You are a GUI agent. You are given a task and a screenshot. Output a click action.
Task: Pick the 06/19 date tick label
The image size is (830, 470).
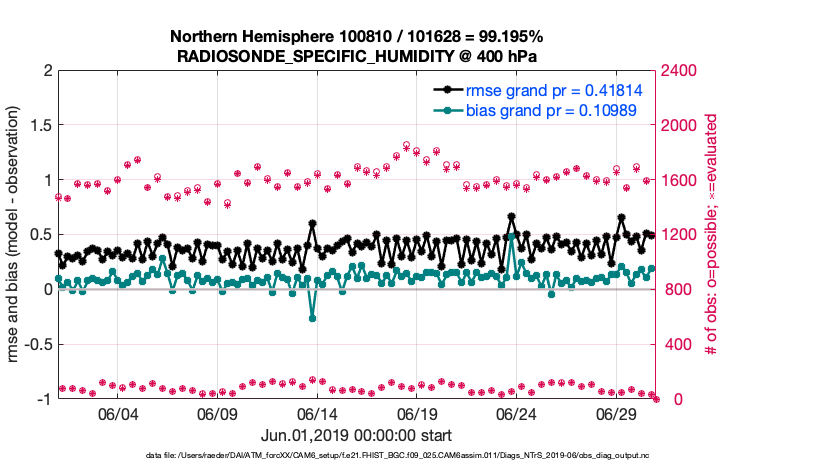[x=417, y=414]
